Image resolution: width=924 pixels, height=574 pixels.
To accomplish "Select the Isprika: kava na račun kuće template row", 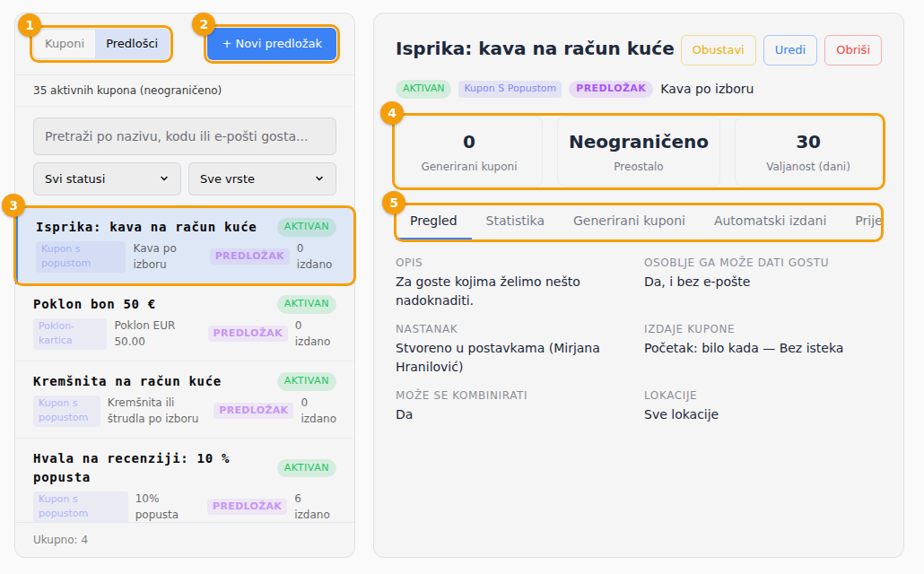I will [x=185, y=245].
